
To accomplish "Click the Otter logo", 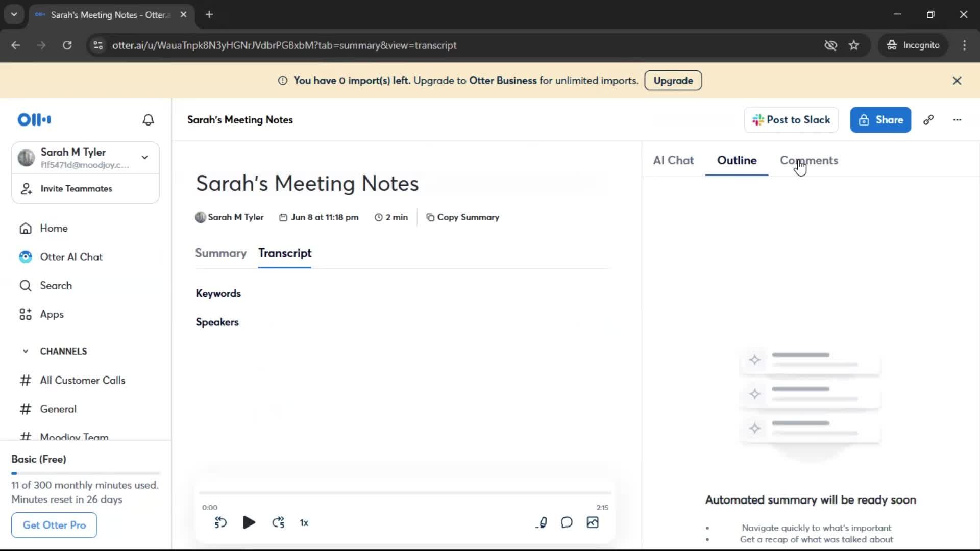I will (x=34, y=120).
